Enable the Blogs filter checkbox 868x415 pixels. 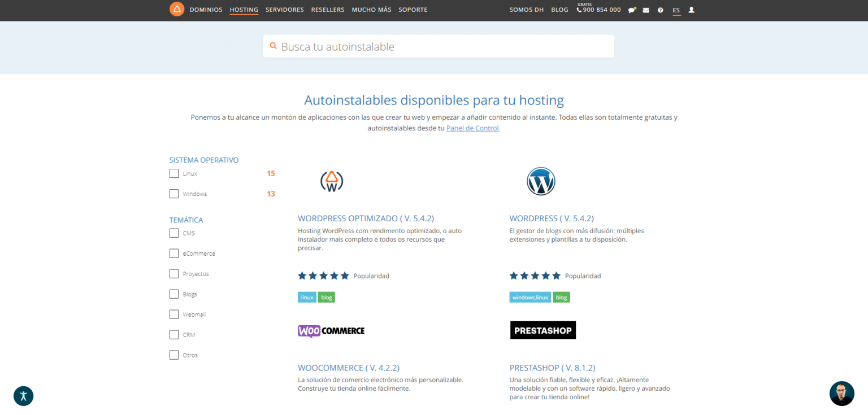(173, 294)
